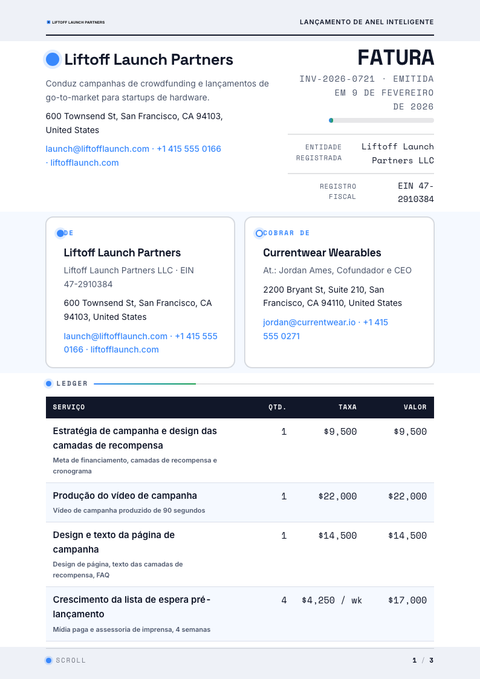Open launch@liftofflaunch.com link inside the DE card
Viewport: 480px width, 679px height.
116,336
